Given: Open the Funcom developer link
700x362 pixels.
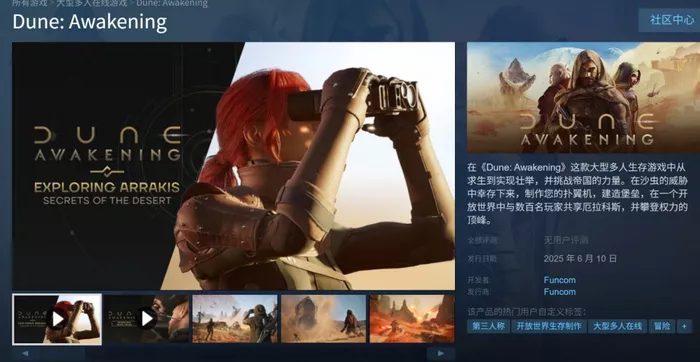Looking at the screenshot, I should click(559, 280).
